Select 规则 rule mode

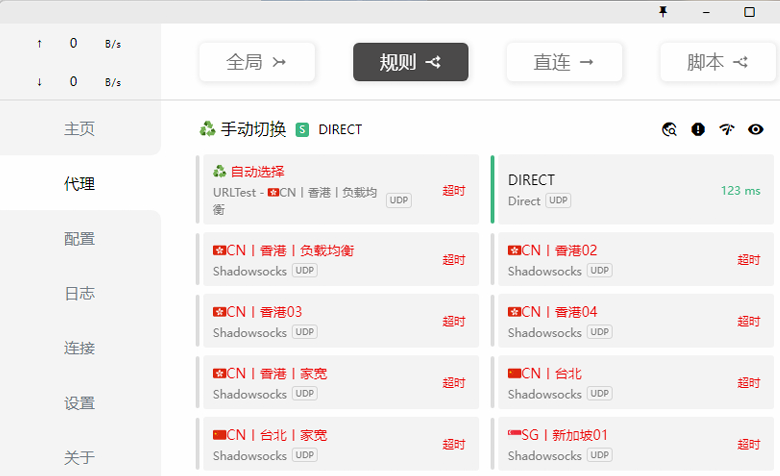coord(410,62)
